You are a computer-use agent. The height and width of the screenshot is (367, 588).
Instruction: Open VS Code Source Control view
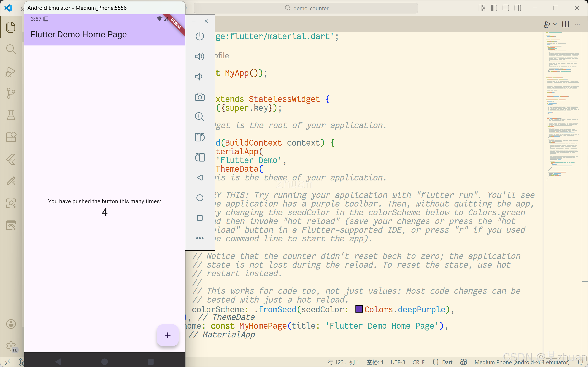pos(11,93)
